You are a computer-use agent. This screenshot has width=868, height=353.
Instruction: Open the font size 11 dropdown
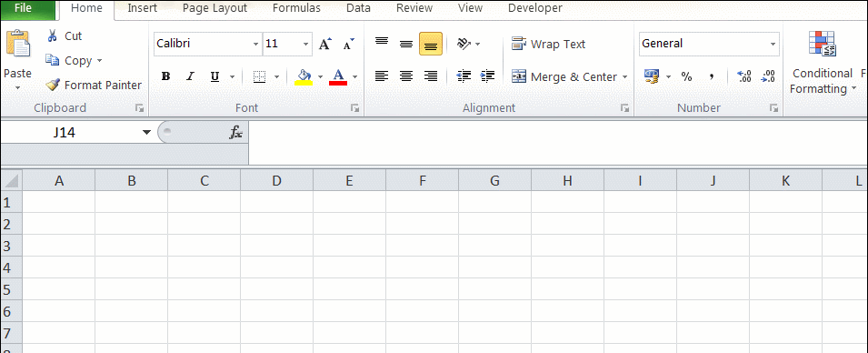point(306,45)
